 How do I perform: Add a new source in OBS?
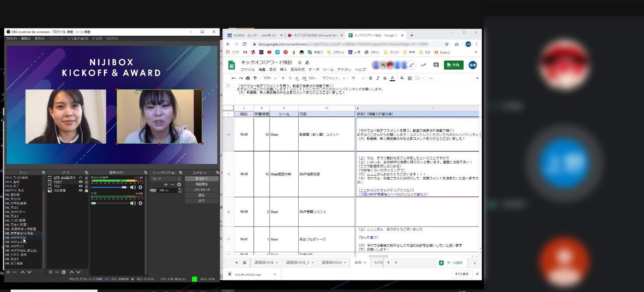(x=51, y=272)
